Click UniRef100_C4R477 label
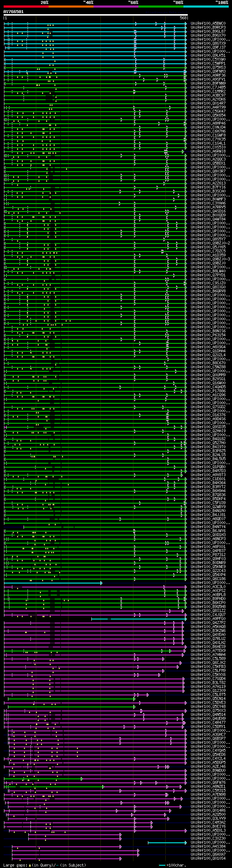This screenshot has width=232, height=868. click(x=208, y=723)
